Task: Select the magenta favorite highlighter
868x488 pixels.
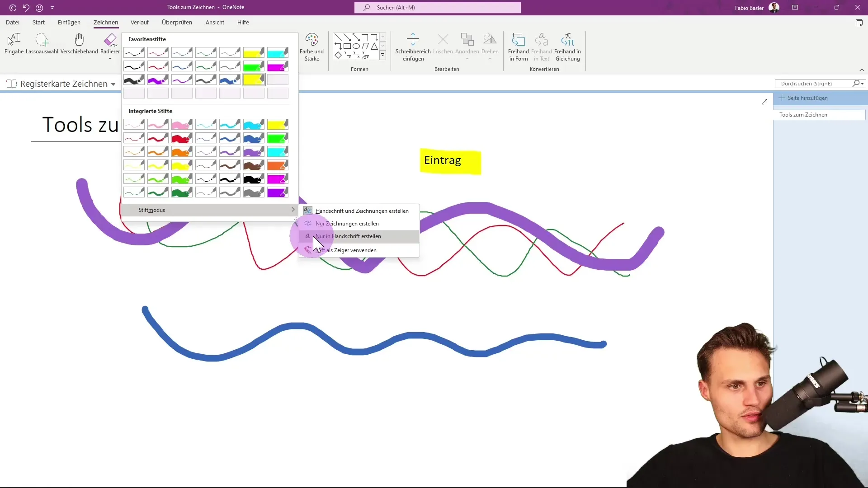Action: point(278,66)
